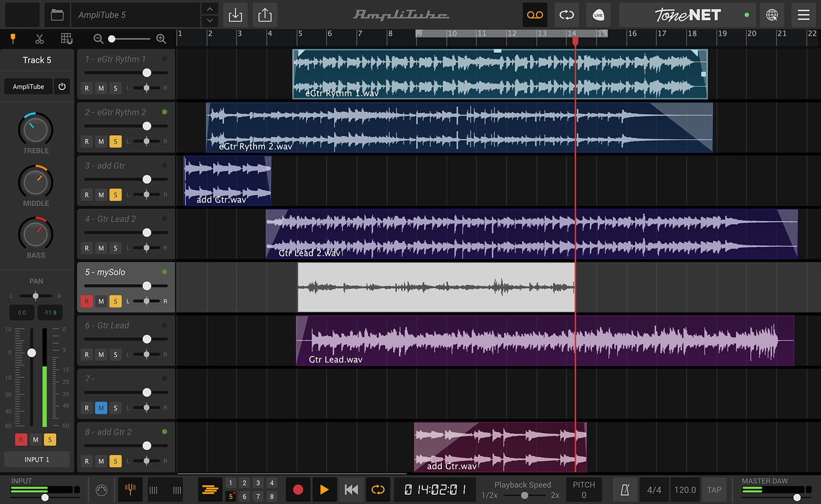Select the scissors split tool

pyautogui.click(x=40, y=39)
